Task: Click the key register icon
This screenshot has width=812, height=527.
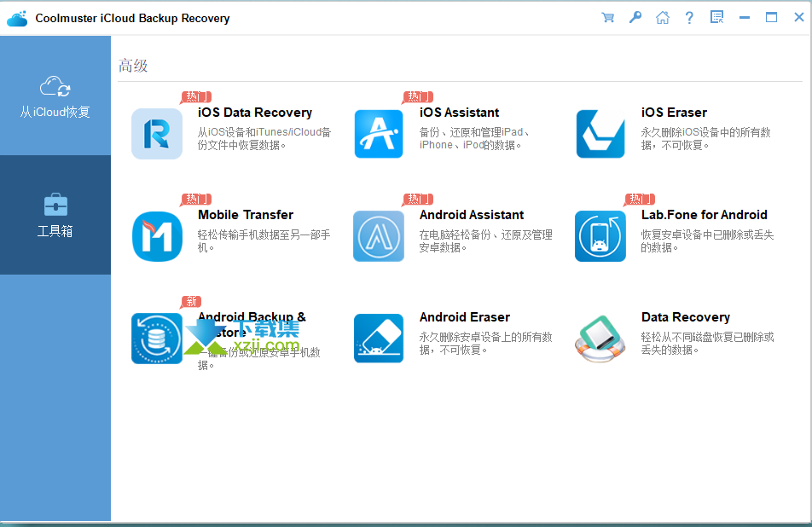Action: pos(635,18)
